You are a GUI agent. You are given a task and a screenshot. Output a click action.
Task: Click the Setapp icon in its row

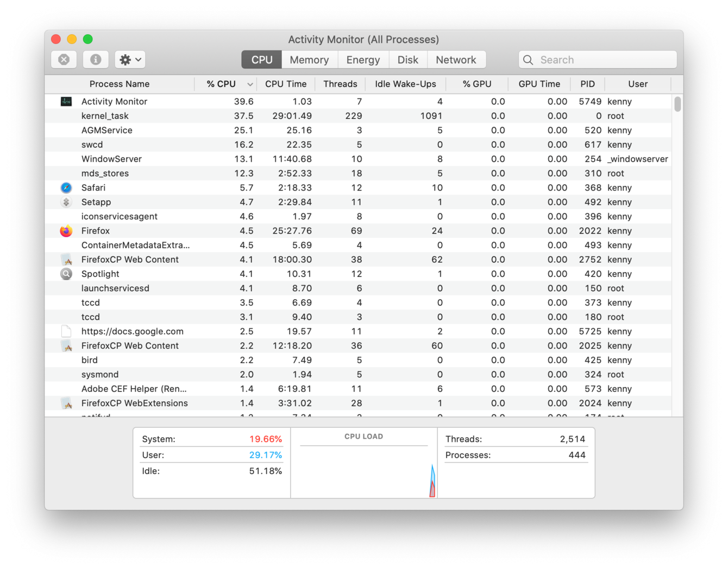coord(66,202)
